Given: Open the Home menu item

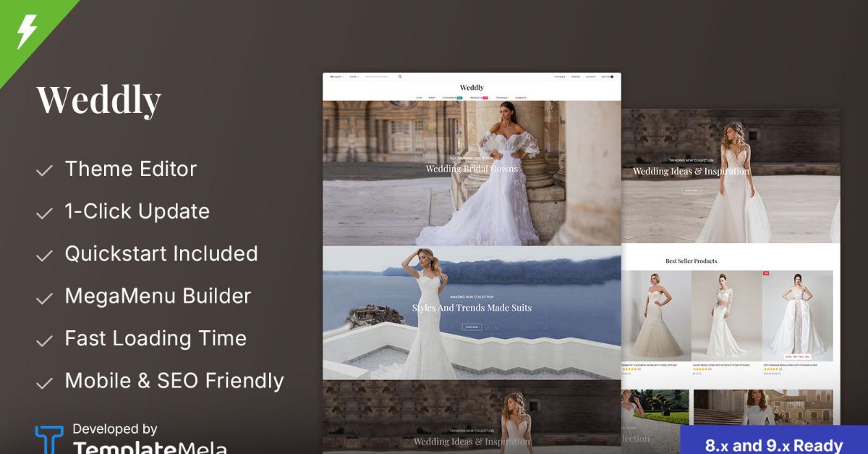Looking at the screenshot, I should [419, 97].
